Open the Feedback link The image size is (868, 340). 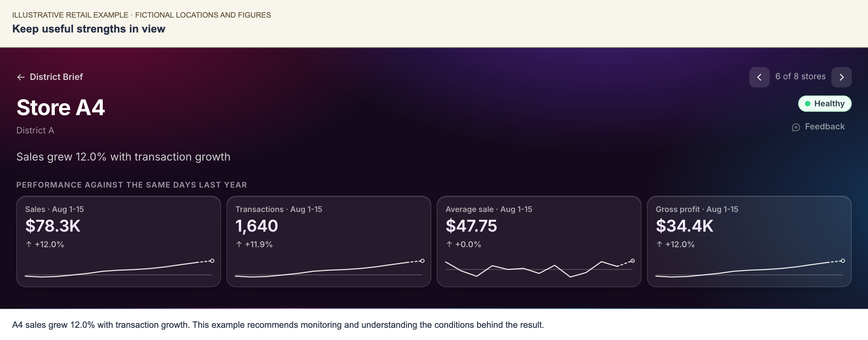tap(818, 127)
